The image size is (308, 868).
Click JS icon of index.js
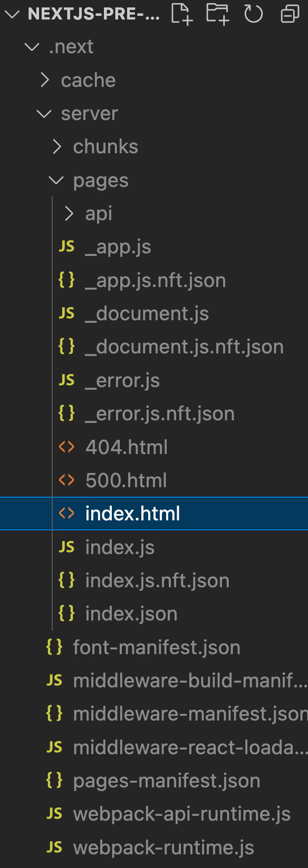(x=66, y=547)
